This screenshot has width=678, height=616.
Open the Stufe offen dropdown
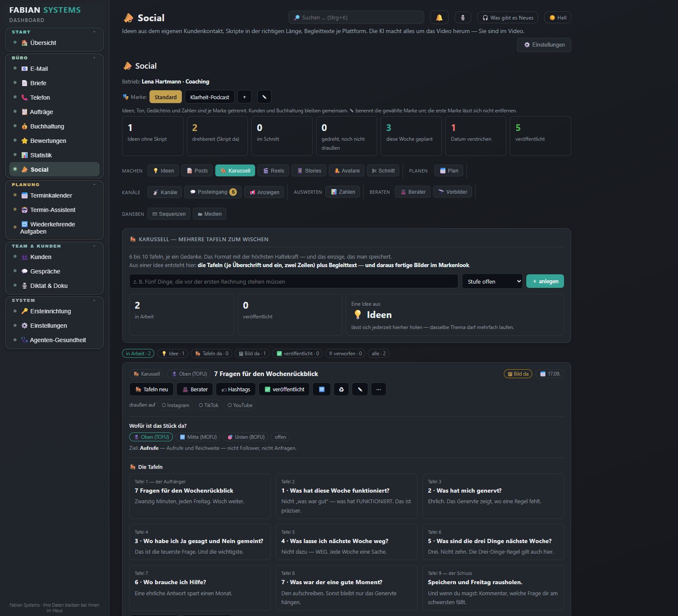click(492, 282)
